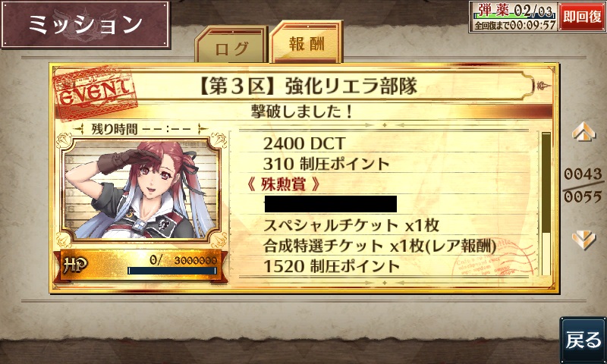
Task: Click the up arrow page icon
Action: (x=583, y=132)
